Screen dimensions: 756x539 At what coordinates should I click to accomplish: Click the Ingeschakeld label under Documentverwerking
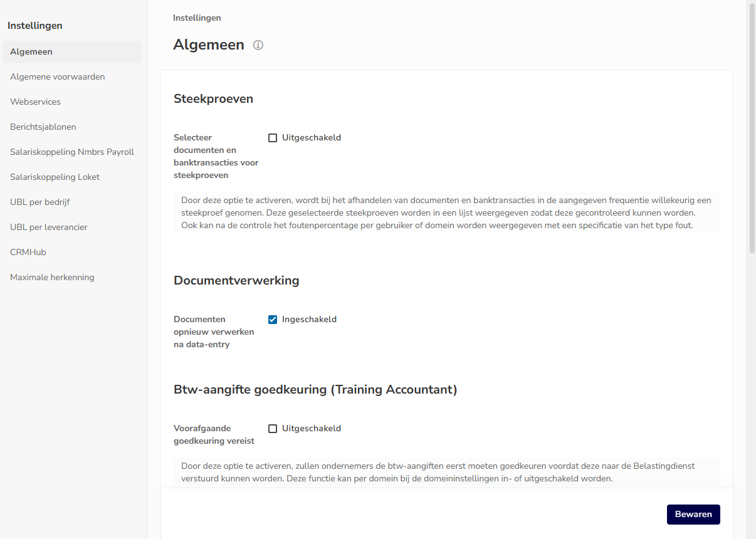coord(309,320)
